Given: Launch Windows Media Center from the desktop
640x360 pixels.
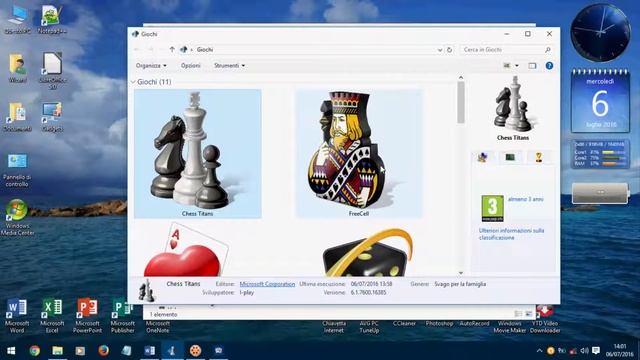Looking at the screenshot, I should point(17,217).
